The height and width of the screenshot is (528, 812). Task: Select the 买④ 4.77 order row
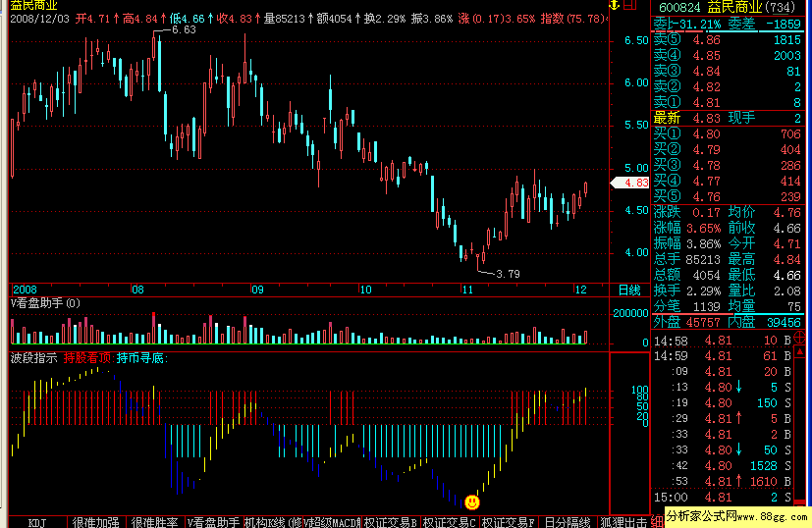pos(728,181)
